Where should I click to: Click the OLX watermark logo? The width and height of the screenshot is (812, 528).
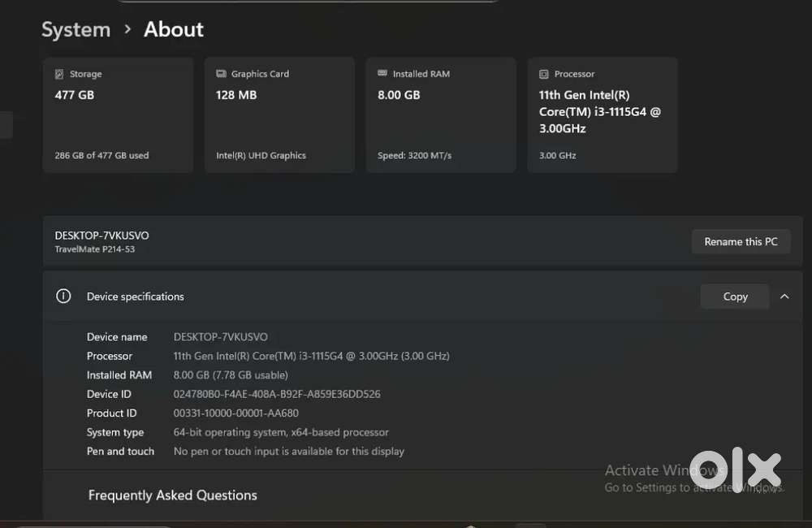(735, 470)
